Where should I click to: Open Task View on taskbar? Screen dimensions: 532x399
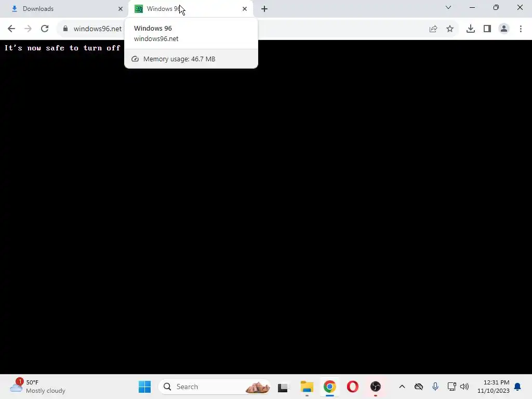[283, 387]
